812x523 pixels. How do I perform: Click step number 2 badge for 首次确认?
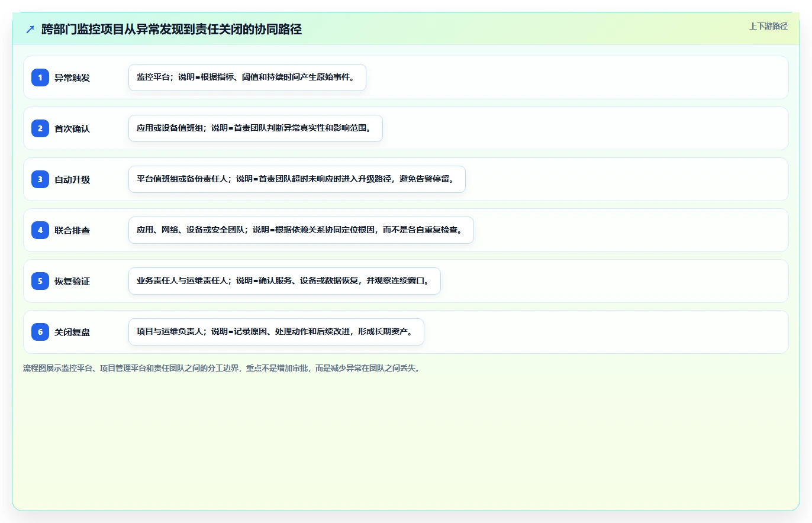point(40,128)
